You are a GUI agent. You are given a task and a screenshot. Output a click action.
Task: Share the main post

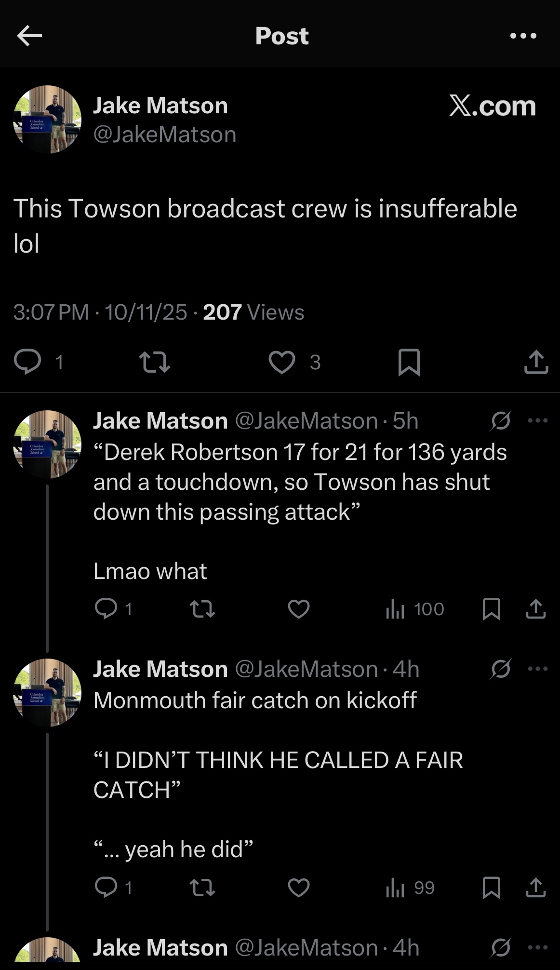click(536, 362)
